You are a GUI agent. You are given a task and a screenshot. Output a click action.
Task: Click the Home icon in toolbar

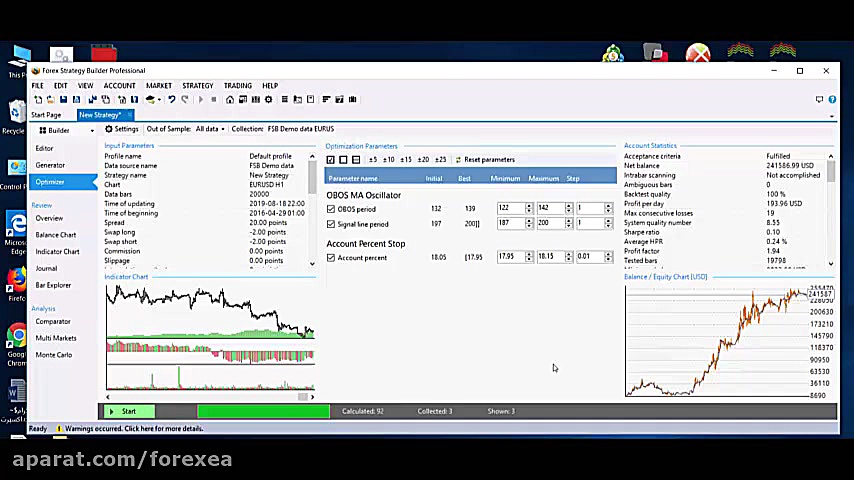230,100
